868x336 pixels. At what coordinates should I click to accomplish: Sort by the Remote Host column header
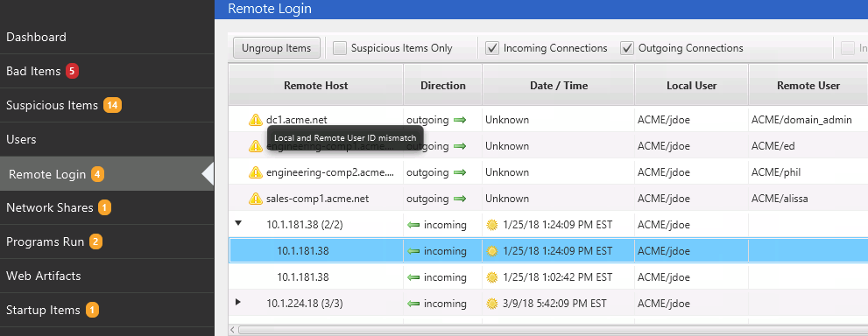(316, 85)
